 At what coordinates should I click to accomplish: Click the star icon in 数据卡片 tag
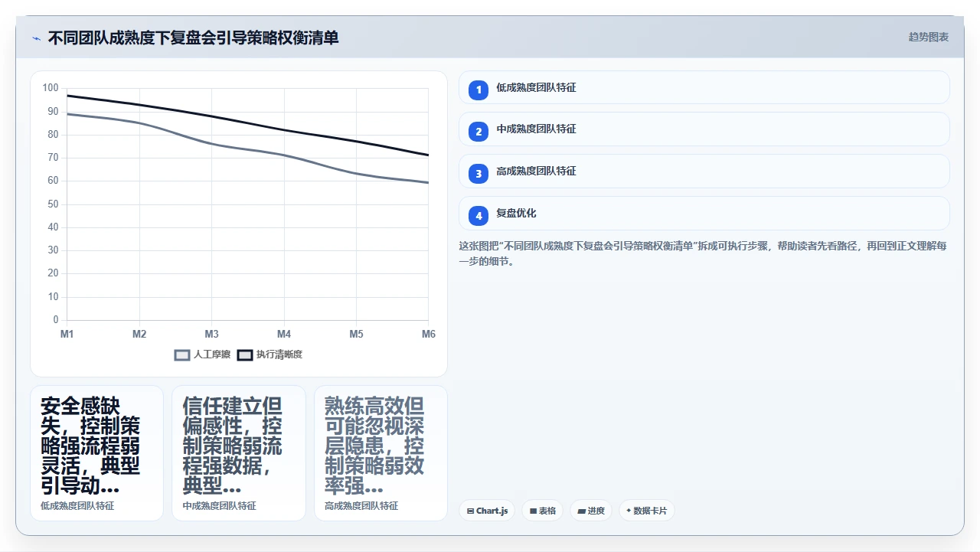point(629,511)
